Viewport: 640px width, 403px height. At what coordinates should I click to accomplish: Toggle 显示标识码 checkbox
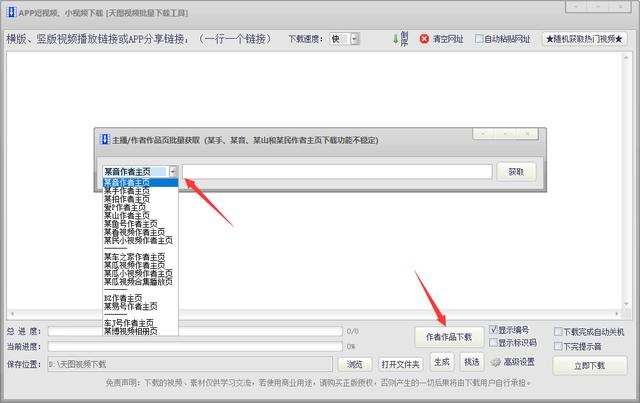pyautogui.click(x=493, y=342)
